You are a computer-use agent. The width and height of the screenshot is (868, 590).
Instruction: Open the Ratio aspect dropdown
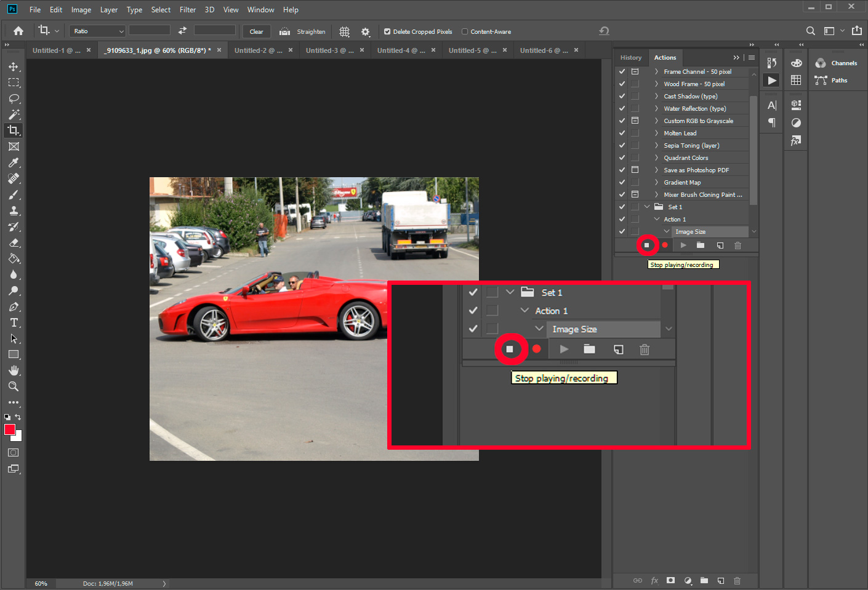[97, 30]
